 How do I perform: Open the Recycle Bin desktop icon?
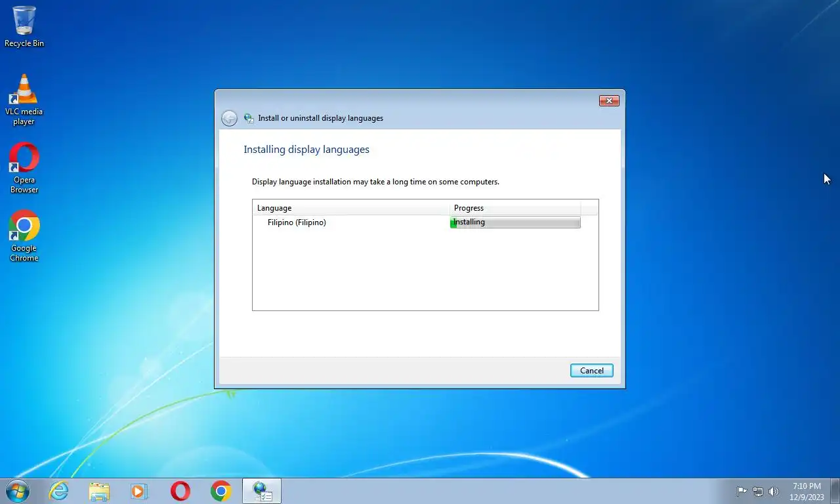[x=24, y=27]
